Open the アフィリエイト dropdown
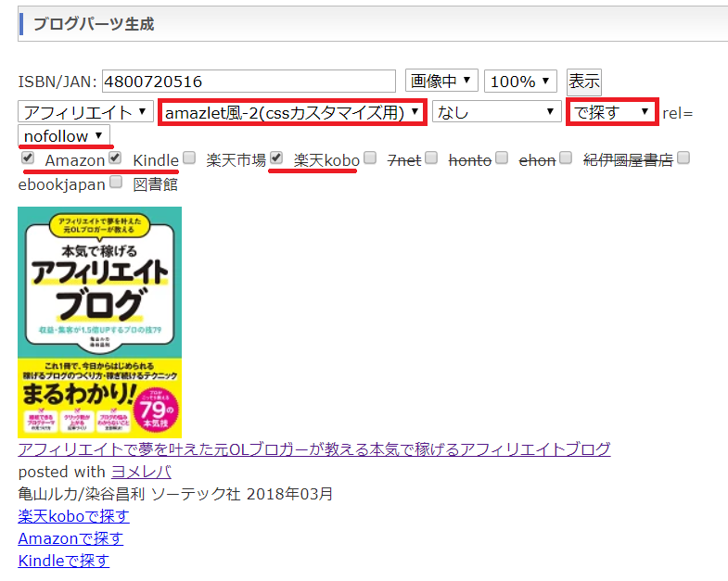The height and width of the screenshot is (581, 728). (x=85, y=112)
